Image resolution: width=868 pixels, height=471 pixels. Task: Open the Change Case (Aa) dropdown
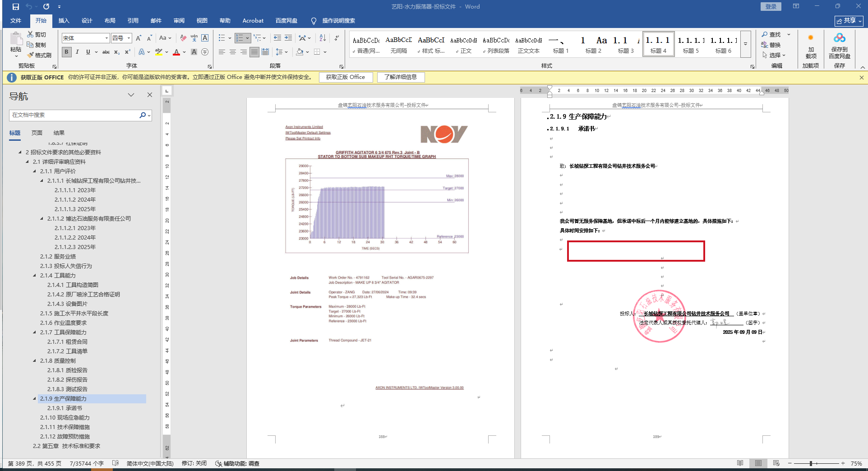pyautogui.click(x=165, y=38)
